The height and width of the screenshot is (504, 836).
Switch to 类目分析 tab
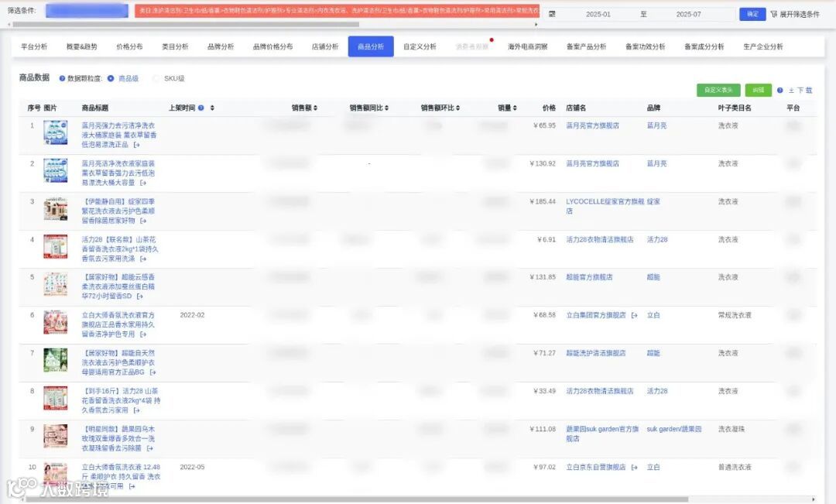click(176, 47)
